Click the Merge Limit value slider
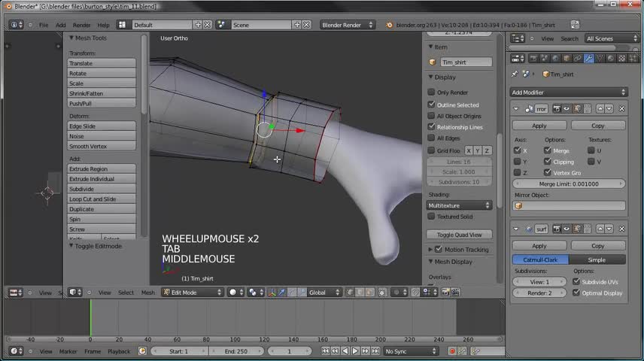Image resolution: width=644 pixels, height=361 pixels. [569, 184]
